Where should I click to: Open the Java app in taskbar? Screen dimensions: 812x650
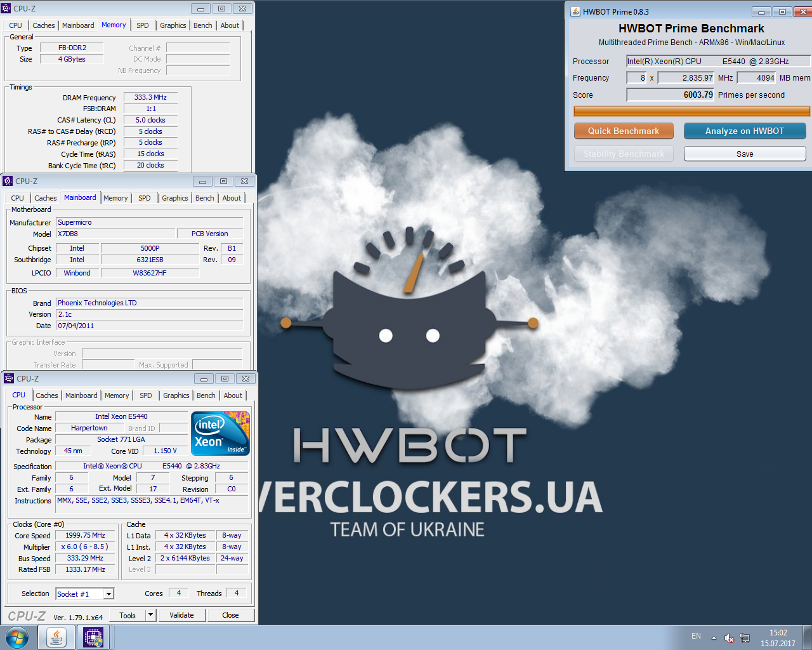click(x=56, y=637)
